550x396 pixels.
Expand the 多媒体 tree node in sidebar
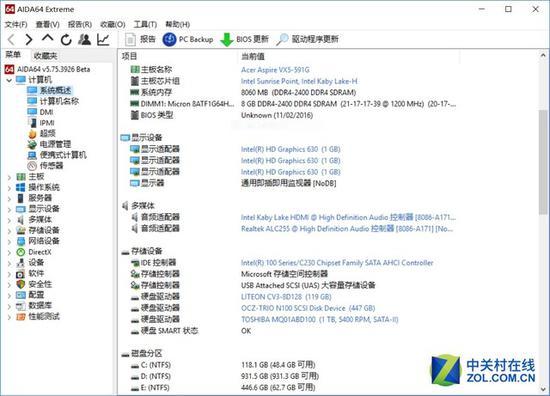pos(9,220)
